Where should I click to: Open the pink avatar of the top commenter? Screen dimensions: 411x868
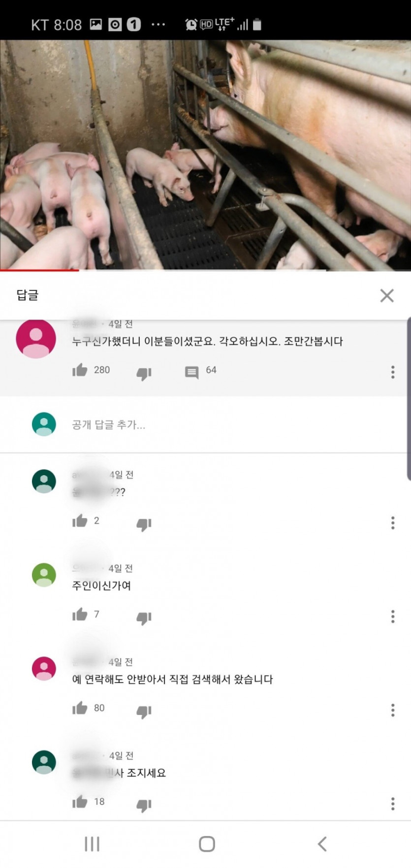pos(36,339)
